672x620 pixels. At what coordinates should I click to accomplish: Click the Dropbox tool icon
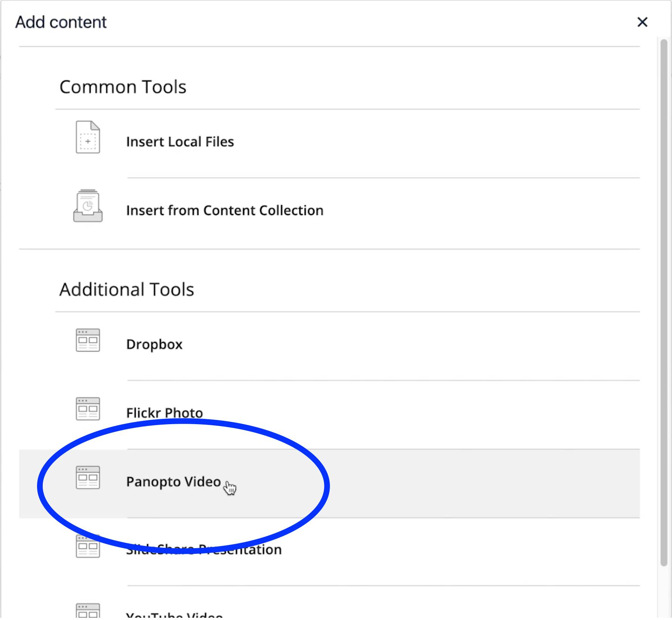pos(88,340)
